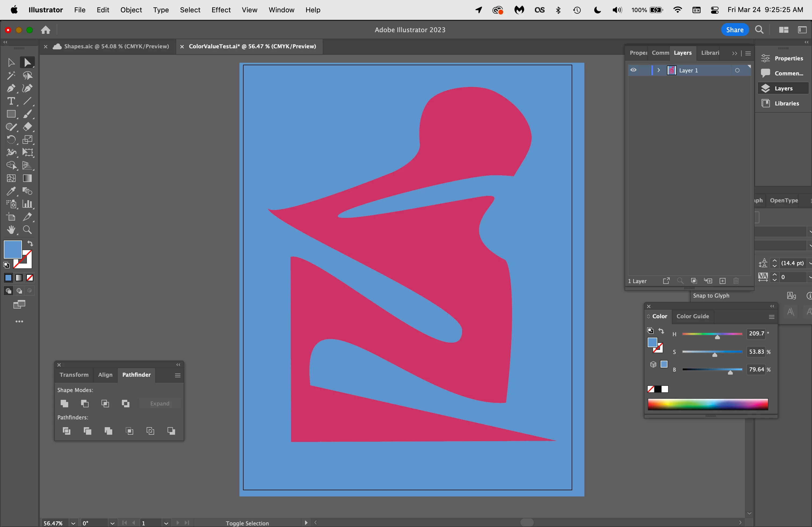Image resolution: width=812 pixels, height=527 pixels.
Task: Swap fill and stroke in toolbar
Action: tap(30, 244)
